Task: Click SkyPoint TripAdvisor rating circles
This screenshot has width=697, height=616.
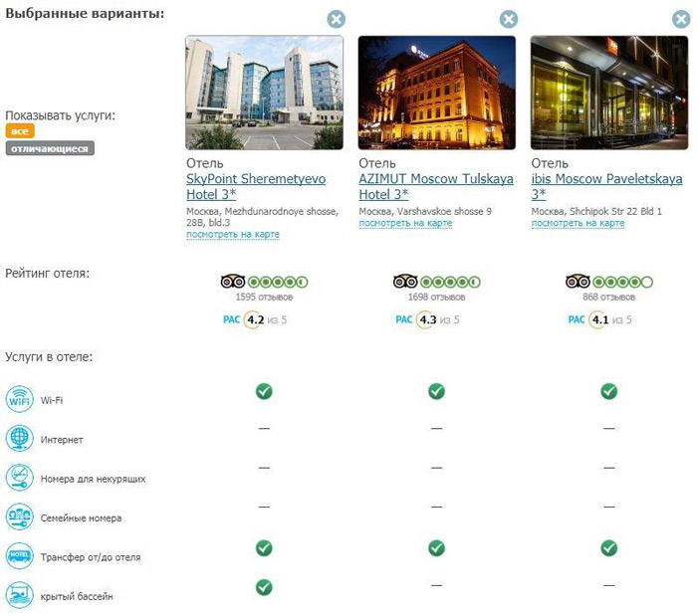Action: click(x=278, y=282)
